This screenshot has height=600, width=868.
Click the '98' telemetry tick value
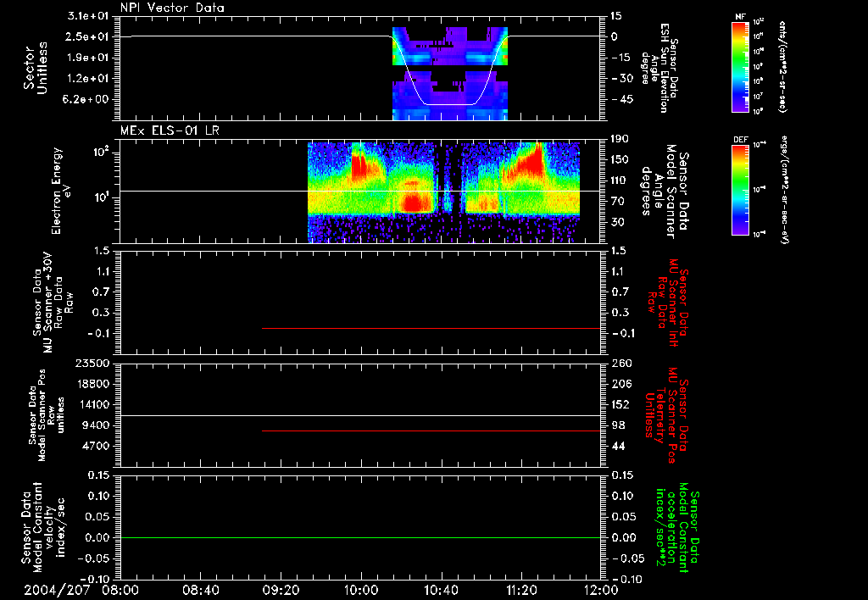click(618, 425)
